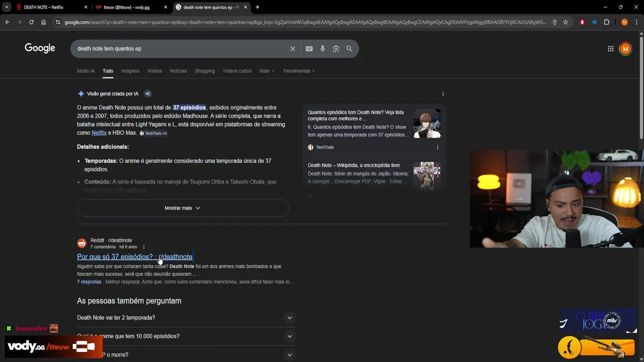Image resolution: width=644 pixels, height=362 pixels.
Task: Open options for the TechTudo source card
Action: [437, 147]
